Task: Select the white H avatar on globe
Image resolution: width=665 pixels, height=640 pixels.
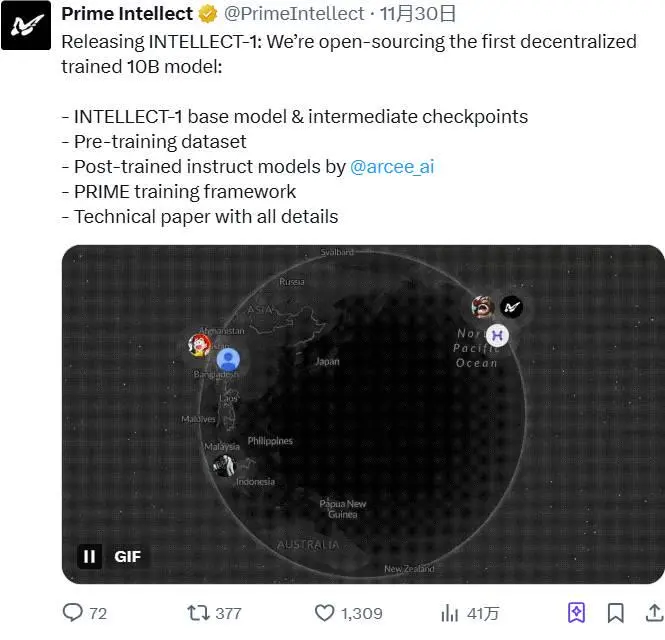Action: pos(497,335)
